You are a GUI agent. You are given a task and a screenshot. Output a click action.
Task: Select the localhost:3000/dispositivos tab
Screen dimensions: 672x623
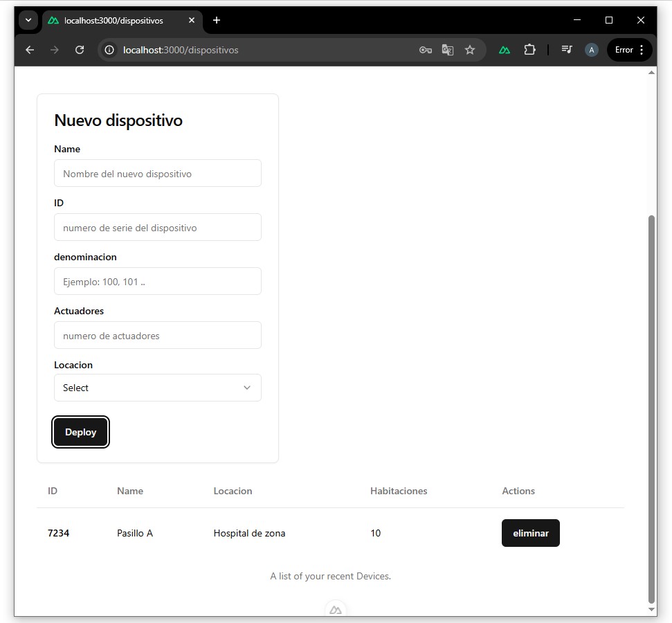[114, 21]
